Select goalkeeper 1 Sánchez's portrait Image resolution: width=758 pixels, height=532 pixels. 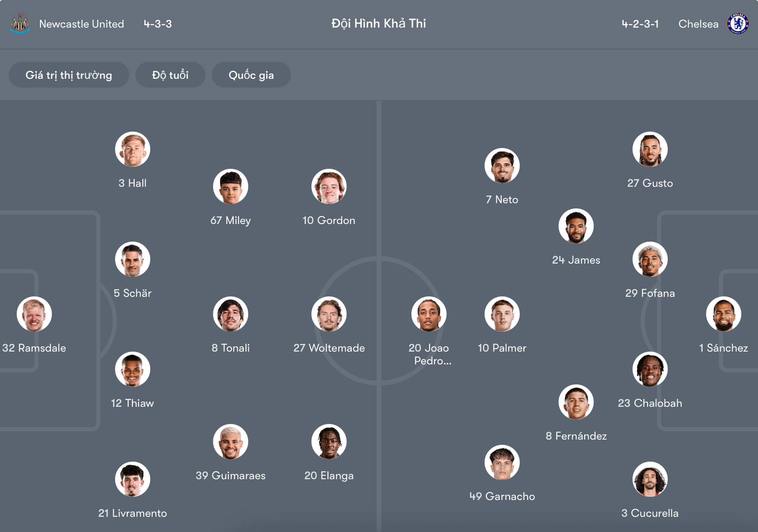point(724,314)
